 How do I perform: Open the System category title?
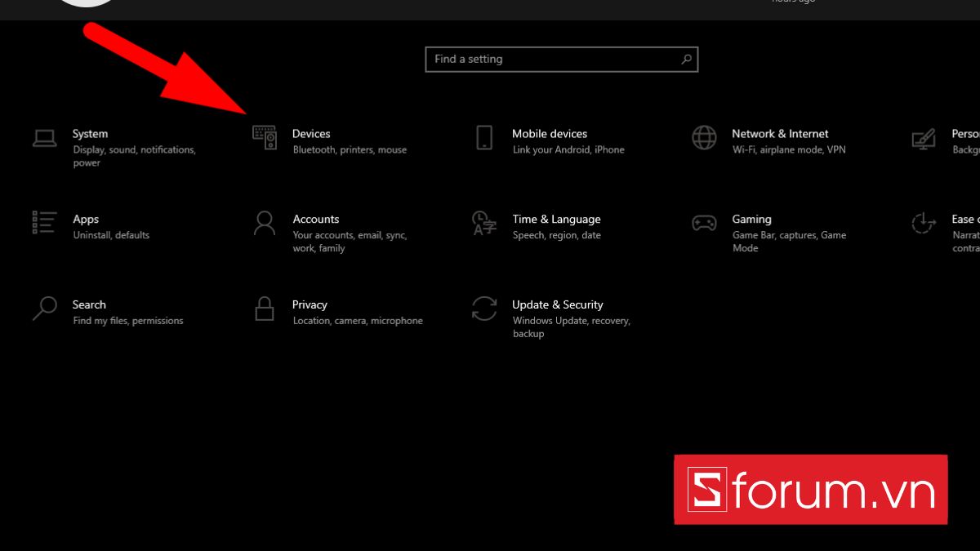pos(90,134)
